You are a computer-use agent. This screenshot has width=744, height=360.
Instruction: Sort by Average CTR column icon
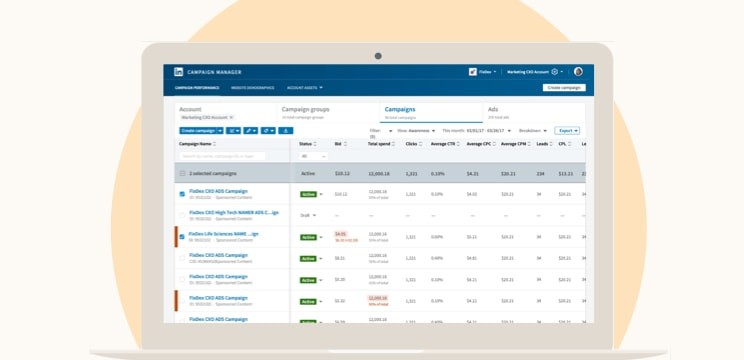(x=458, y=144)
